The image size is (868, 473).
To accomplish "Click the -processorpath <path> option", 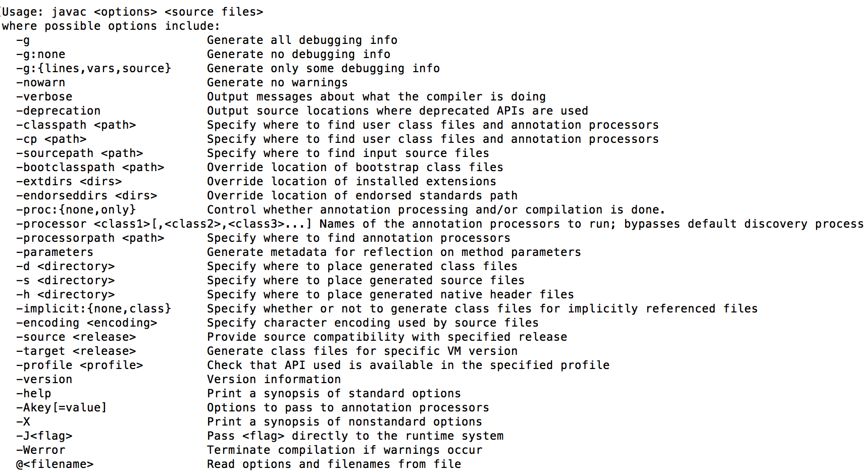I will pyautogui.click(x=90, y=238).
